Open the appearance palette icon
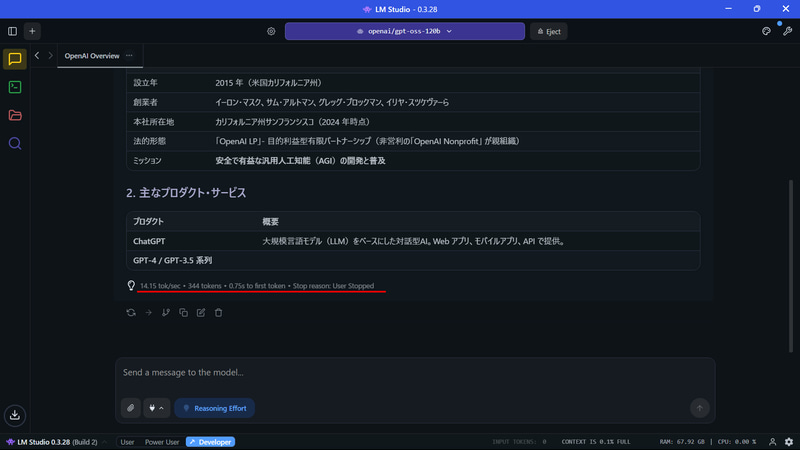 pyautogui.click(x=766, y=31)
